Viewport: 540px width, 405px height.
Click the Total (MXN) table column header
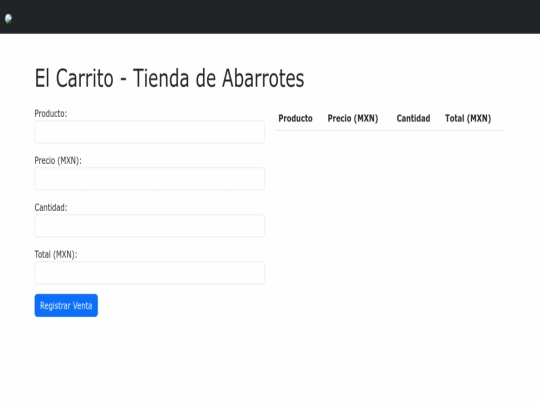coord(468,118)
